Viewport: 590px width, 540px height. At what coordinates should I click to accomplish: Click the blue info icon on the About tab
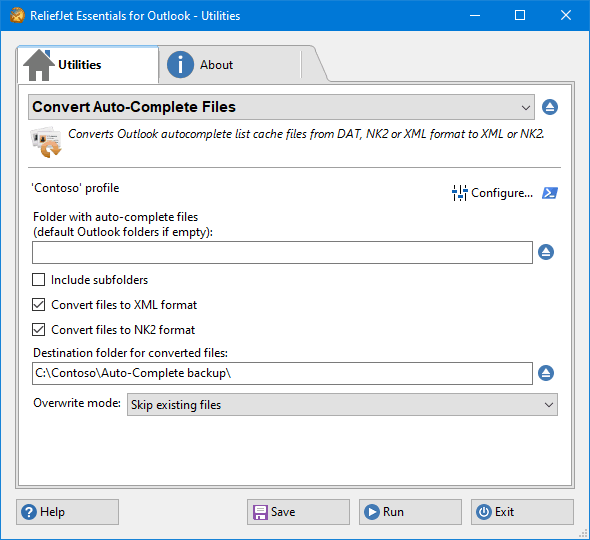[180, 65]
